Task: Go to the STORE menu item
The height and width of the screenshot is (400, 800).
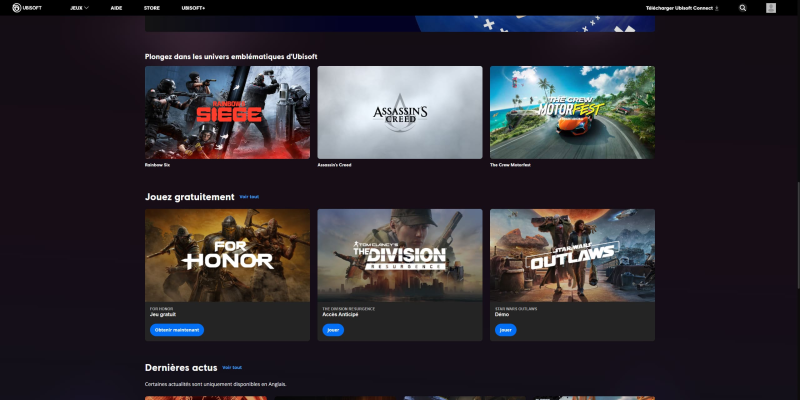Action: pos(152,8)
